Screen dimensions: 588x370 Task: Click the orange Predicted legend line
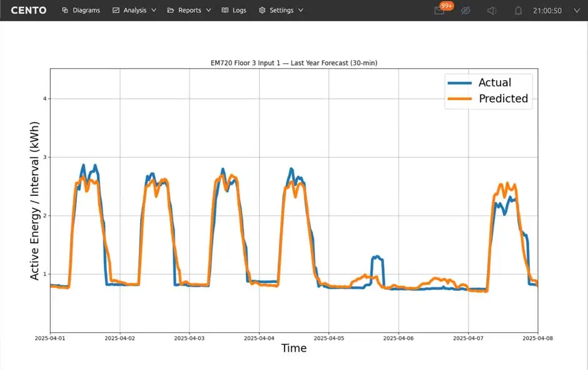pos(460,99)
